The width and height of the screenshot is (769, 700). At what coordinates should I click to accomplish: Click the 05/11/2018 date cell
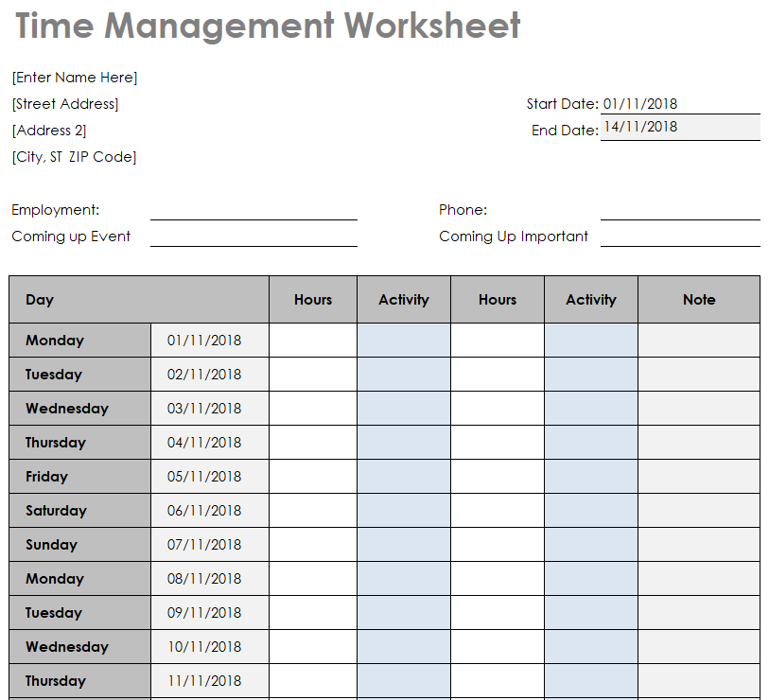click(x=210, y=477)
